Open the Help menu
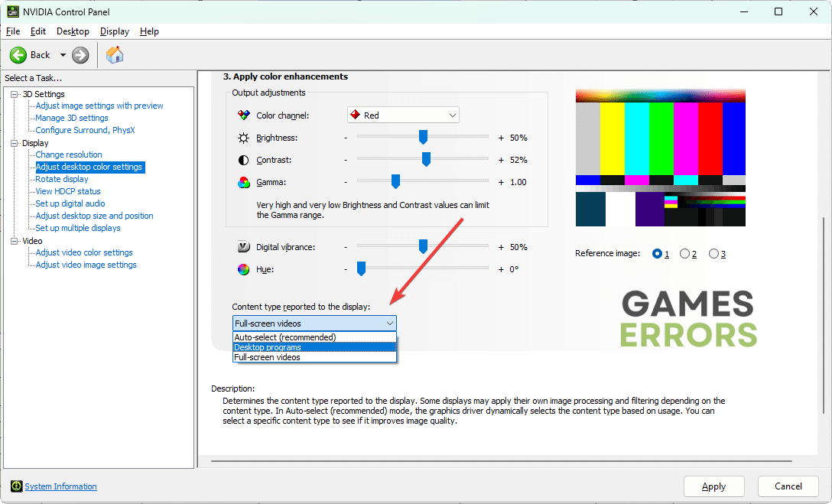The width and height of the screenshot is (832, 504). click(149, 31)
